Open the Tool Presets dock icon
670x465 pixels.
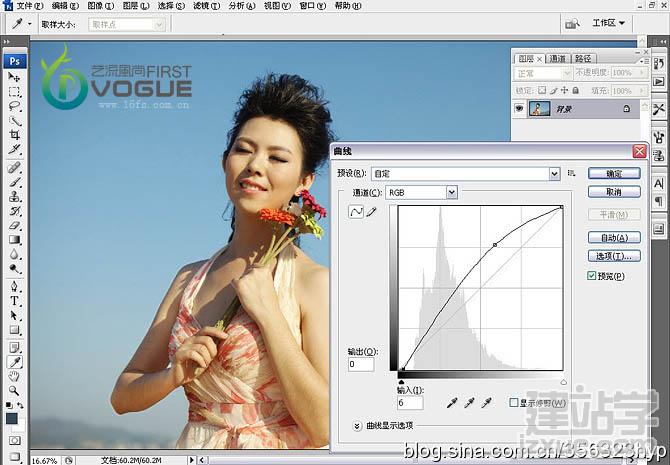point(658,109)
